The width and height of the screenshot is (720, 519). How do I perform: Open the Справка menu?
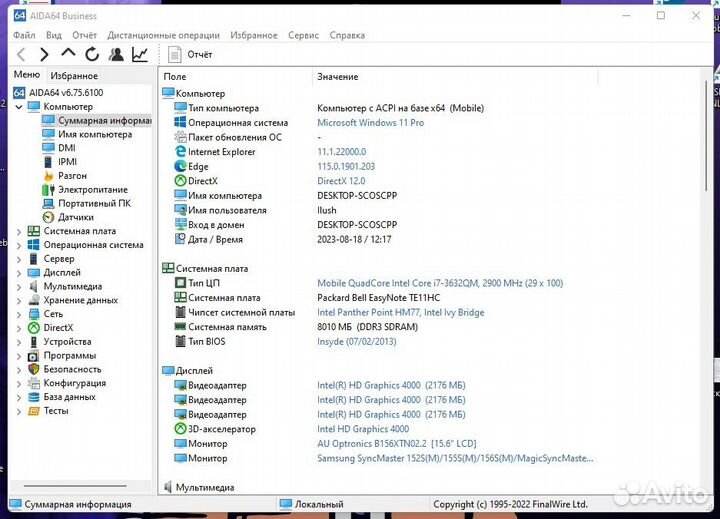click(x=347, y=35)
